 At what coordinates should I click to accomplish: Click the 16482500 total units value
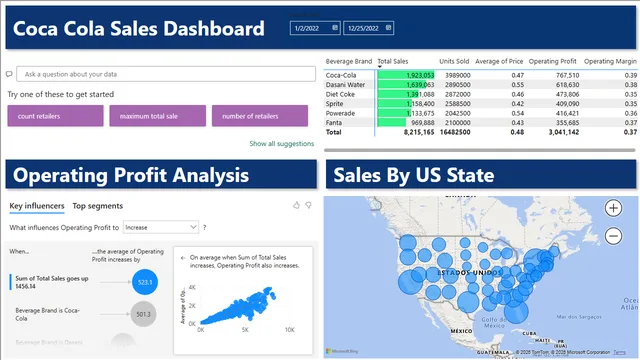(455, 132)
